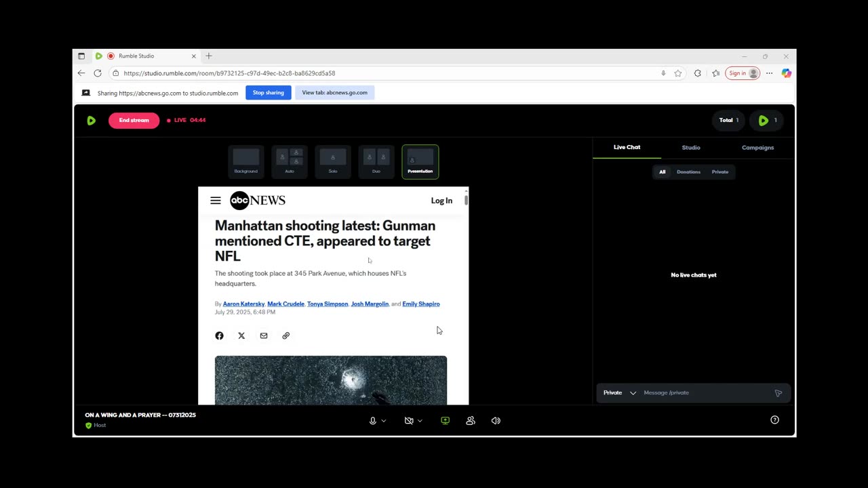Bookmark this page with the star
Image resolution: width=868 pixels, height=488 pixels.
[677, 73]
